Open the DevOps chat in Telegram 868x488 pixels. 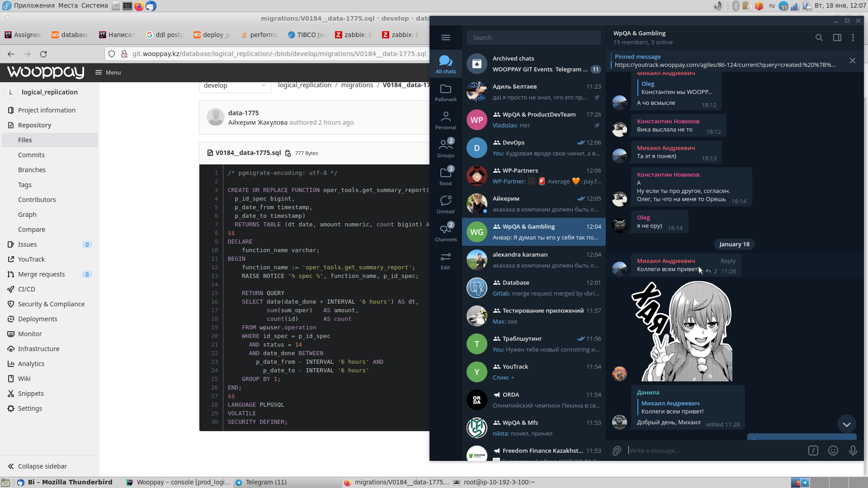pyautogui.click(x=533, y=148)
